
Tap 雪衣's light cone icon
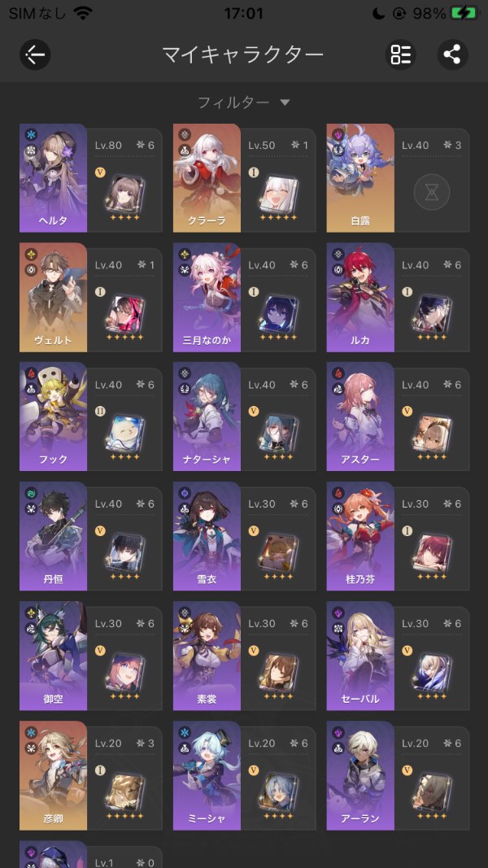pyautogui.click(x=278, y=552)
